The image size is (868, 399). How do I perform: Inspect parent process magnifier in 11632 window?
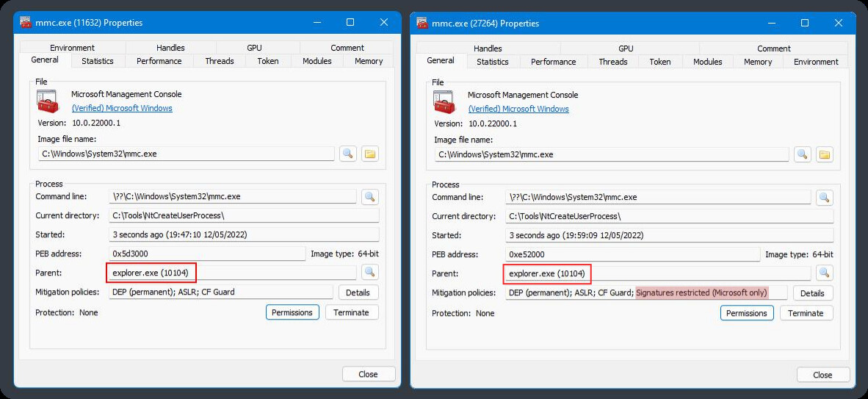point(370,272)
